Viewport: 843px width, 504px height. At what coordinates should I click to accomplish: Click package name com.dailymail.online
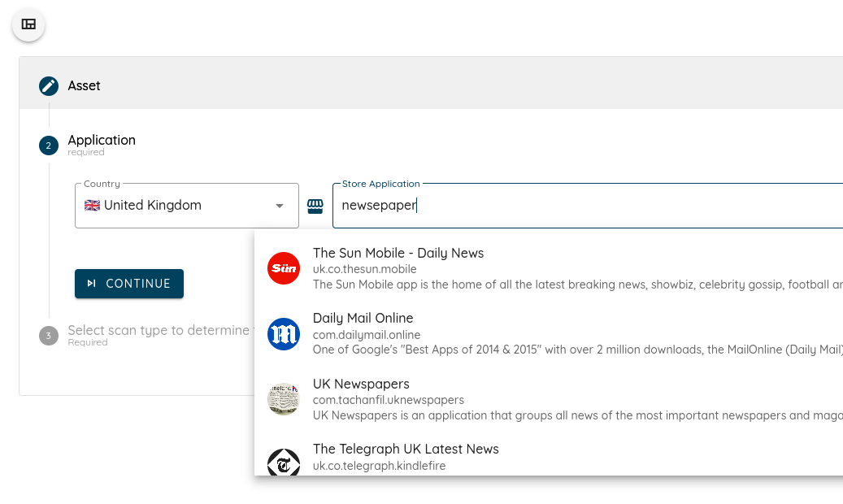pos(367,335)
